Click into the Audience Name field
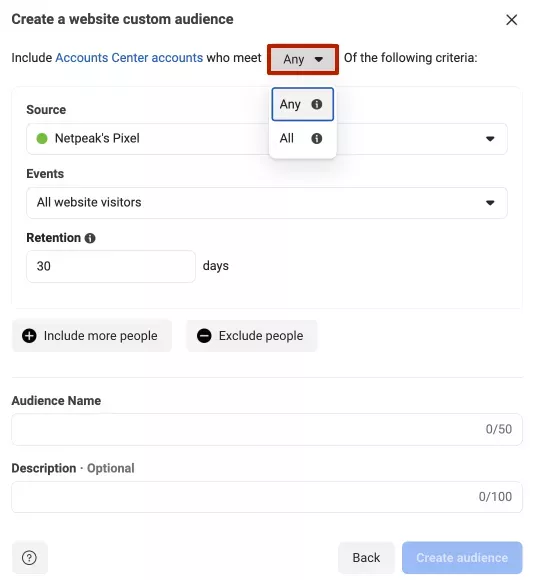534x580 pixels. coord(267,429)
